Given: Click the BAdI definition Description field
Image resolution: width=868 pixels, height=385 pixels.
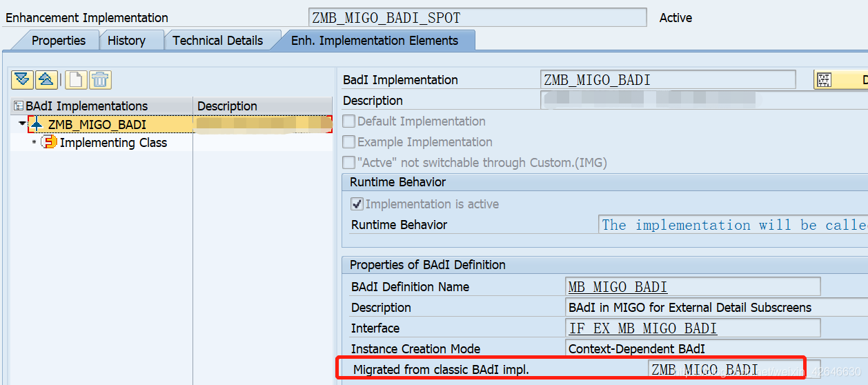Looking at the screenshot, I should 716,308.
